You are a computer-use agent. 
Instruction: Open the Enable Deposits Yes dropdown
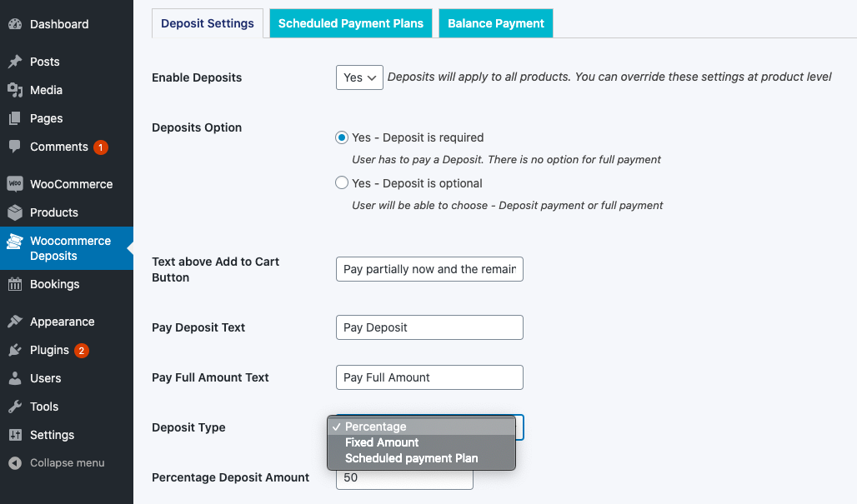coord(359,77)
